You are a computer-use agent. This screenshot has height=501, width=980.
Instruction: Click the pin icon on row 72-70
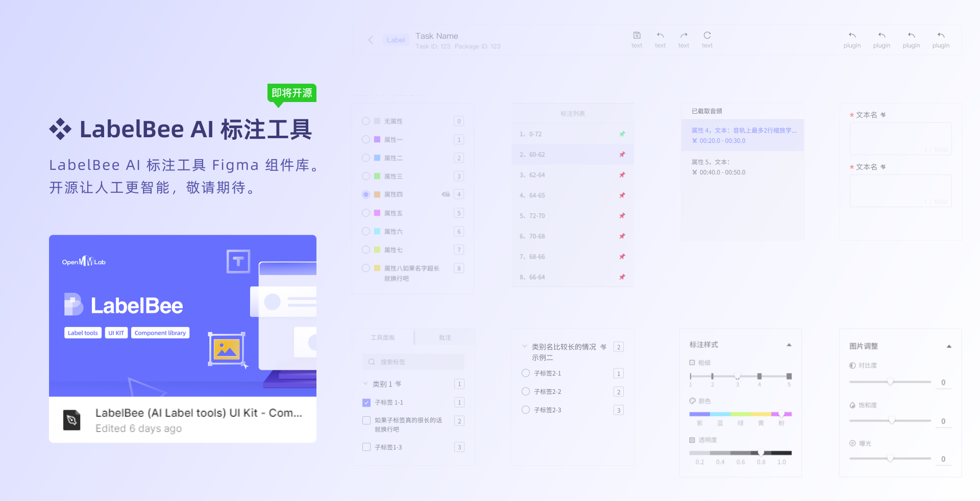tap(622, 215)
